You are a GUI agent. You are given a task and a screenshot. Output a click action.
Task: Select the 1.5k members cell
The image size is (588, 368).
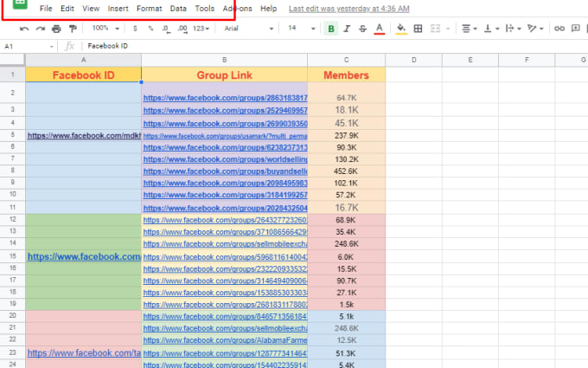[346, 305]
